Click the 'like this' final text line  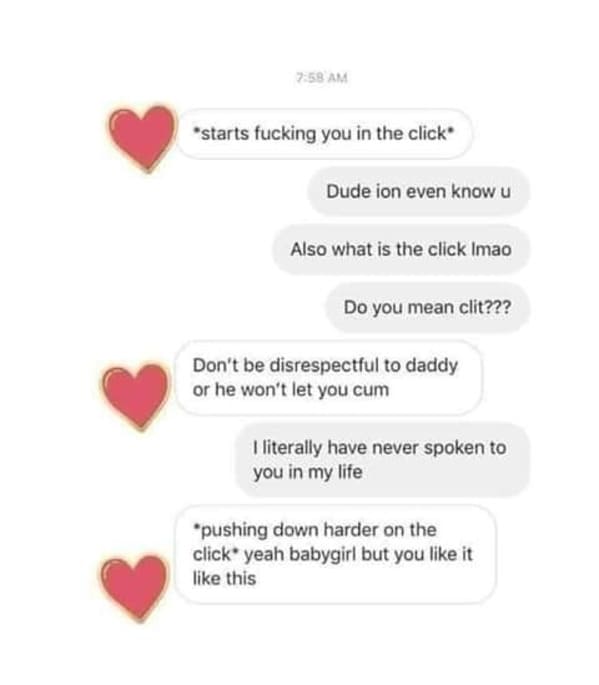tap(224, 578)
